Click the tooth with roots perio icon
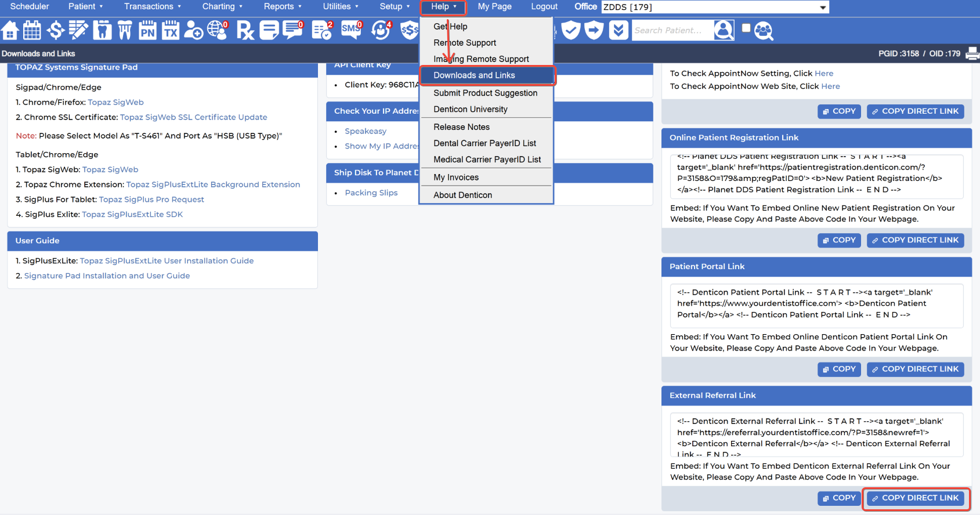This screenshot has height=518, width=980. pyautogui.click(x=125, y=30)
